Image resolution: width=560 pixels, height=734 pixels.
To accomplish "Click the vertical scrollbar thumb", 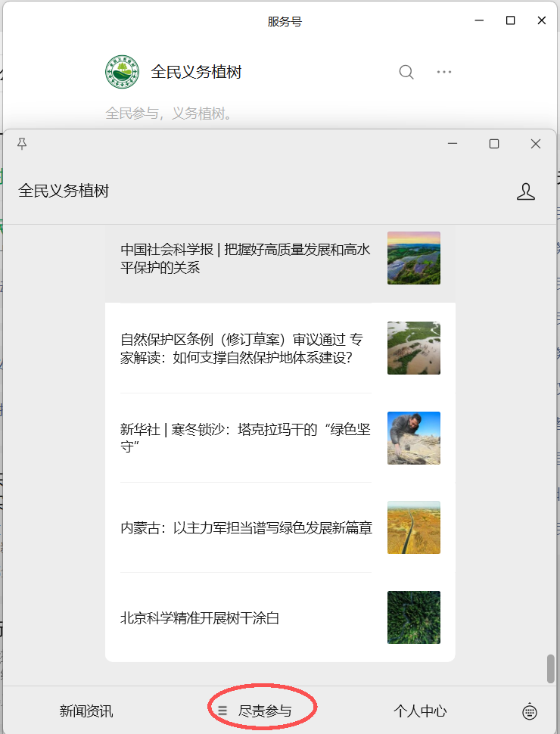I will [551, 668].
